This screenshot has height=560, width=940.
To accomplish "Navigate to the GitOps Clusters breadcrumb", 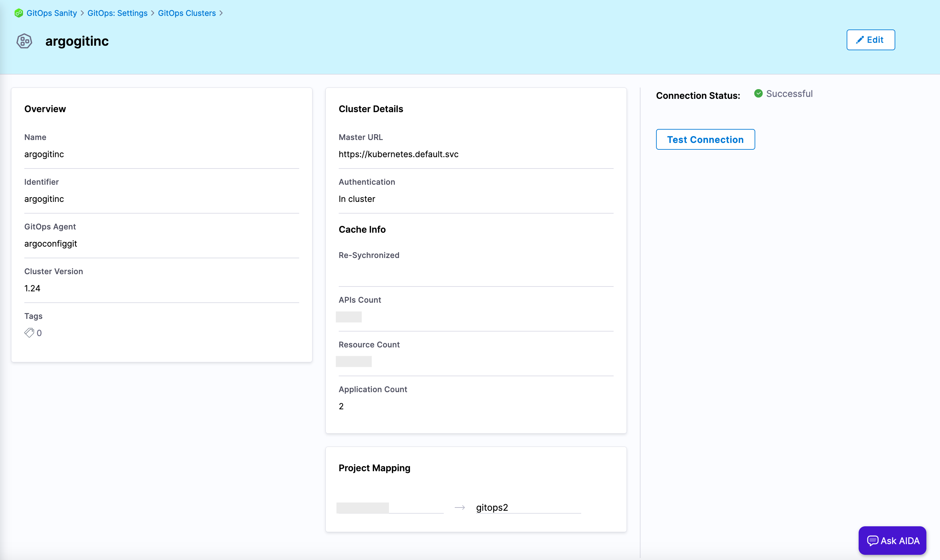I will tap(187, 13).
